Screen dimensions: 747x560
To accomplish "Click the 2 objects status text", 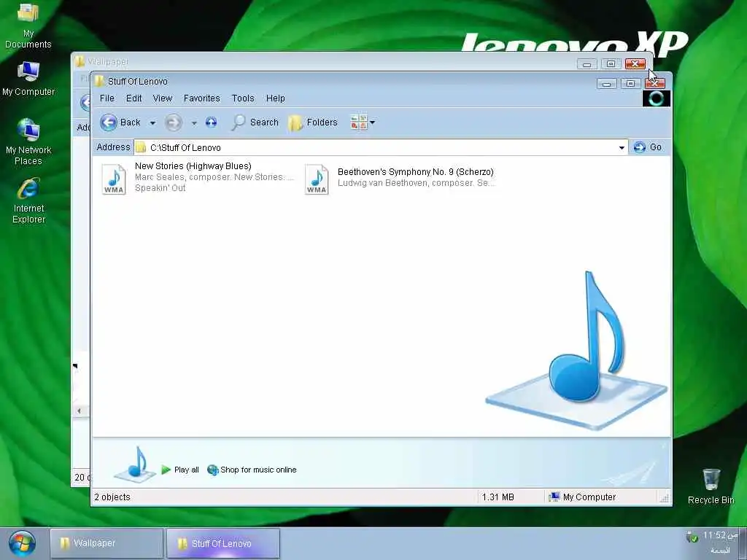I will point(112,497).
